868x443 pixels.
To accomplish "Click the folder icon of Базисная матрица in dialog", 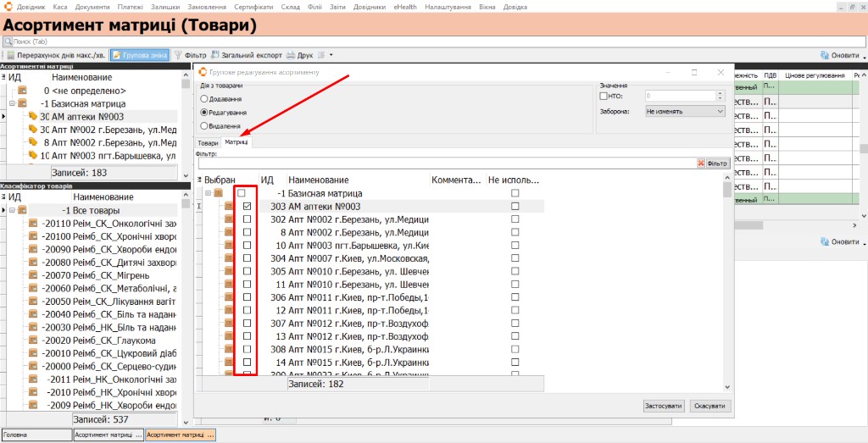I will (218, 194).
